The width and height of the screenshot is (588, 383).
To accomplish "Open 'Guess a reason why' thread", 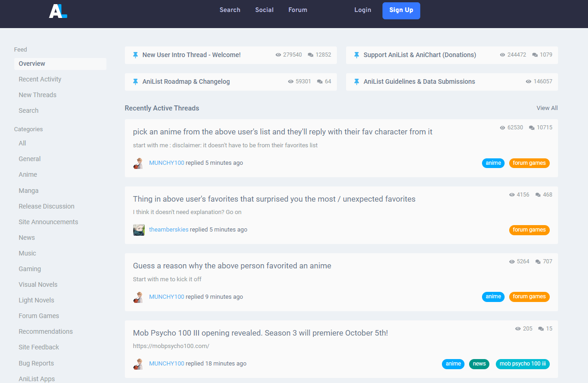I will click(x=232, y=266).
